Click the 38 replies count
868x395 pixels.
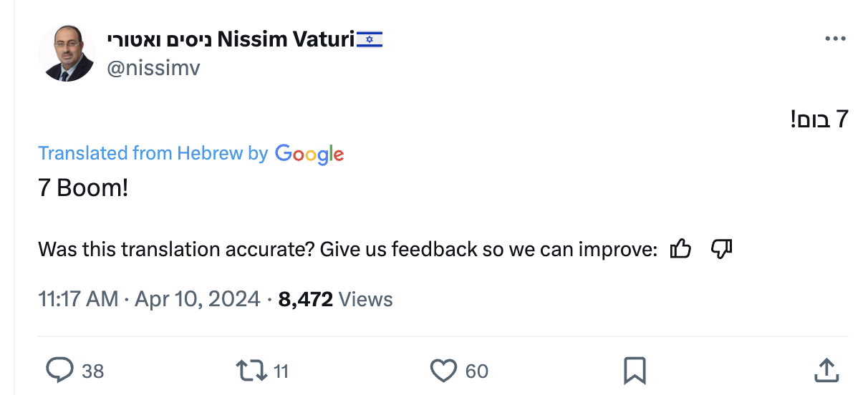[92, 371]
